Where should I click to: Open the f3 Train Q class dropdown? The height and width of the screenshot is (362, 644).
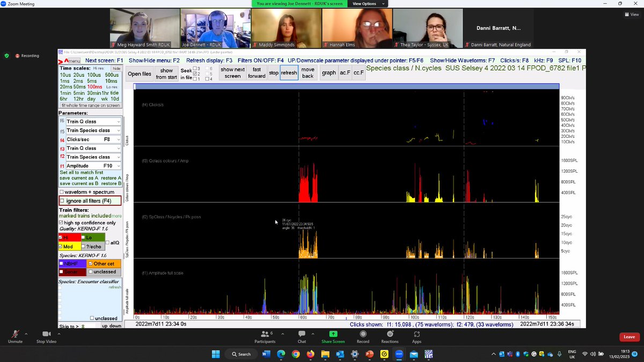(93, 148)
